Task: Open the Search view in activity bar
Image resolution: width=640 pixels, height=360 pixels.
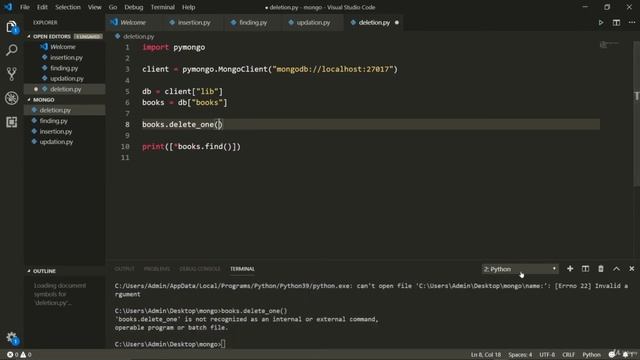Action: point(11,50)
